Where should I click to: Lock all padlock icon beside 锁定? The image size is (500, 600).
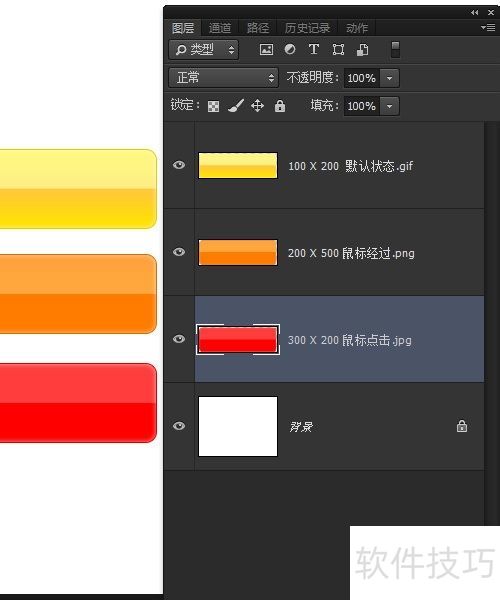(x=280, y=106)
